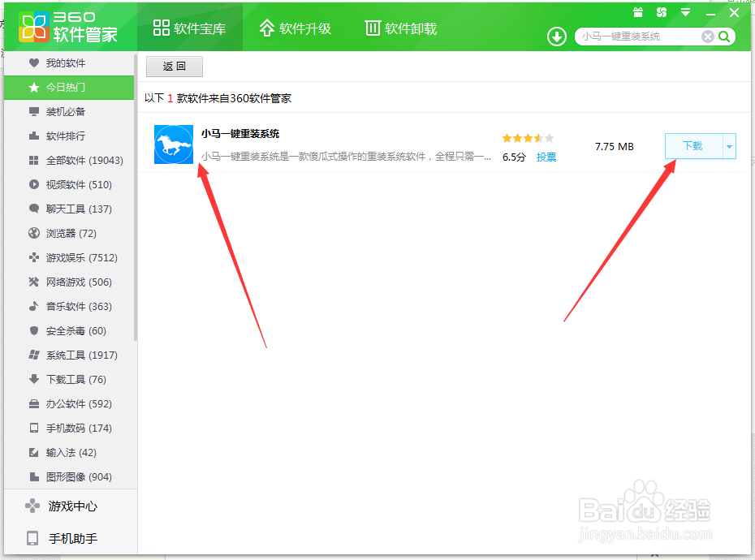This screenshot has width=755, height=560.
Task: Open 网络游戏 (506) category
Action: click(x=69, y=282)
